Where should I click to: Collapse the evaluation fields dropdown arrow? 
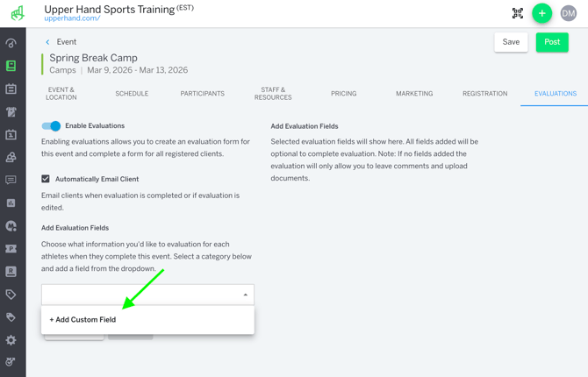(x=245, y=295)
